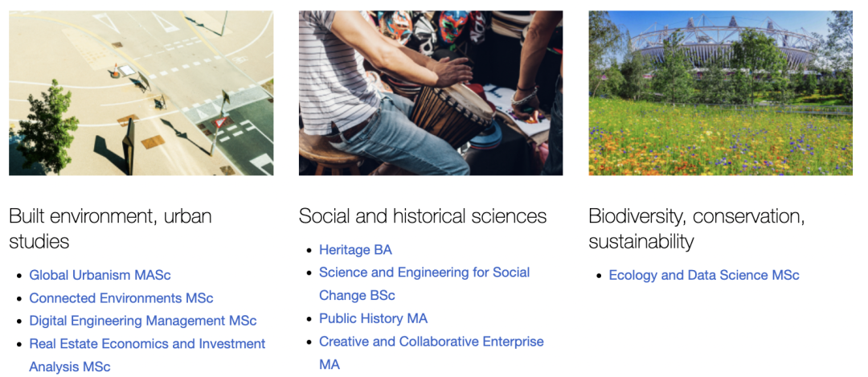Click the aerial street crossing photo

click(x=141, y=93)
